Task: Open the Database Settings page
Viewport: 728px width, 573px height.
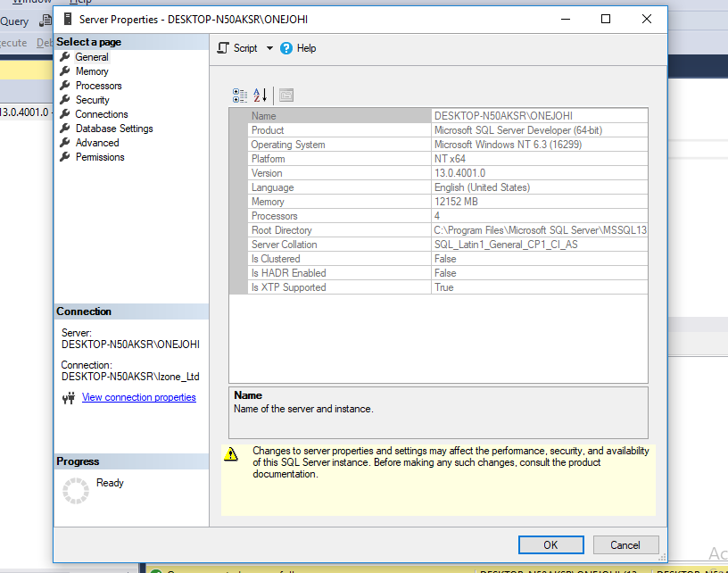Action: [114, 129]
